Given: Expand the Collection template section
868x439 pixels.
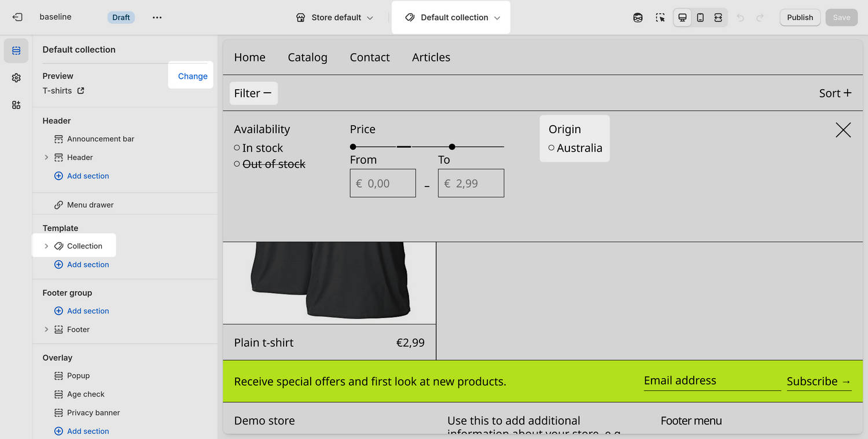Looking at the screenshot, I should pos(46,246).
